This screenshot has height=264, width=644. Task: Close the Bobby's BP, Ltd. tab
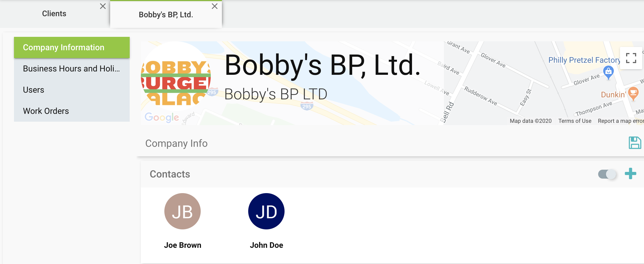pyautogui.click(x=215, y=6)
